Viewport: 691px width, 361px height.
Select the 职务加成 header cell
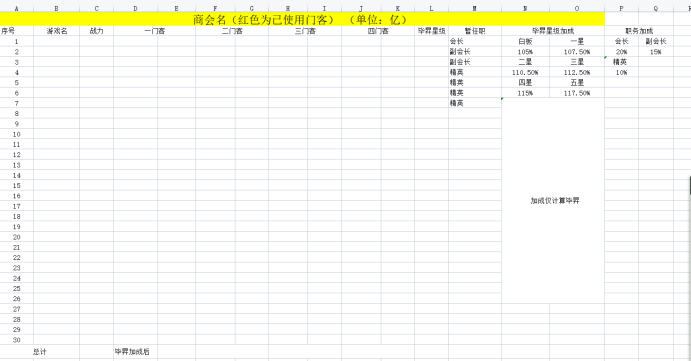639,31
